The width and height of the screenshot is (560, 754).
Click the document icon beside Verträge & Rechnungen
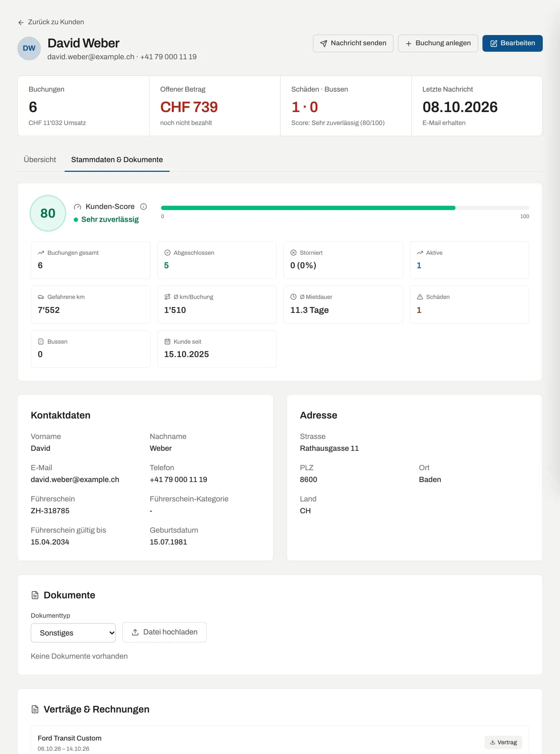tap(35, 709)
